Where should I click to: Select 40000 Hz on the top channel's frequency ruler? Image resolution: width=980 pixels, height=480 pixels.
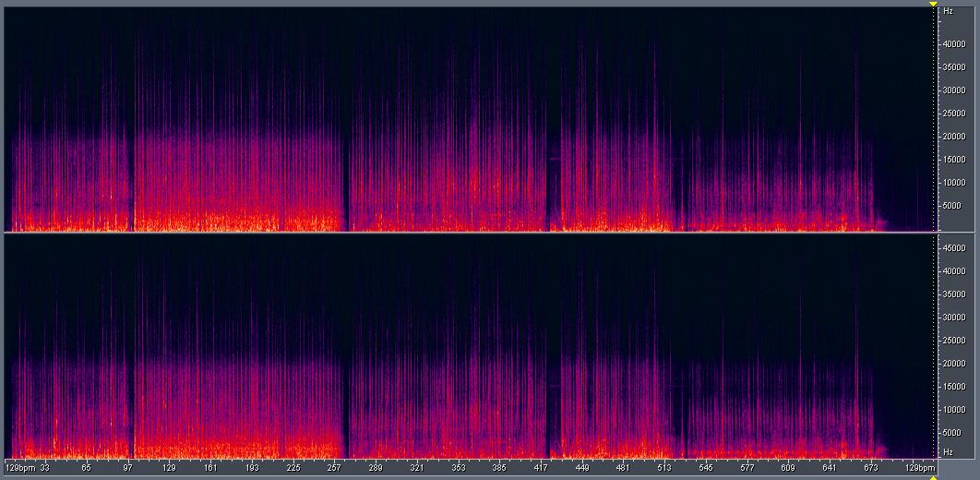(953, 44)
